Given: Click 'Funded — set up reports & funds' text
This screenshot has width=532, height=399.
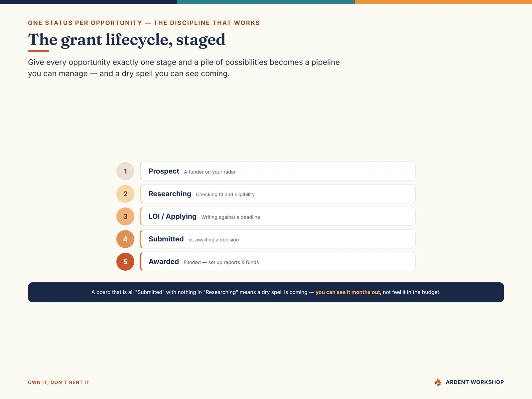Looking at the screenshot, I should [221, 262].
